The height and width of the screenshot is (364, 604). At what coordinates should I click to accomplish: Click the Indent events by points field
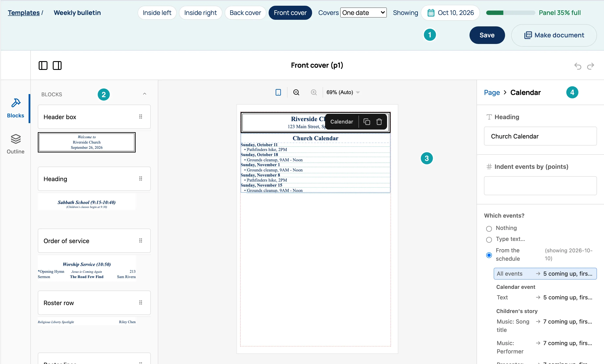point(540,186)
